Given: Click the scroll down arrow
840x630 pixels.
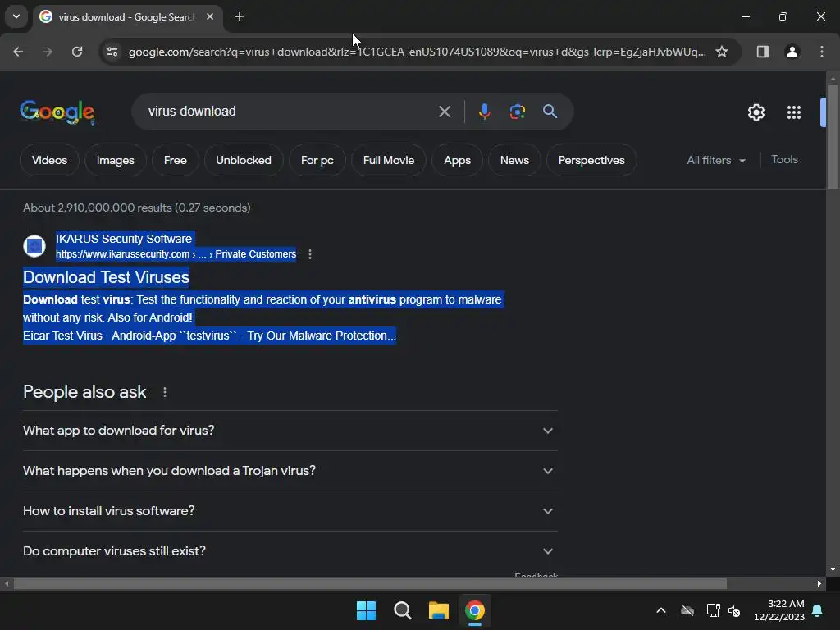Looking at the screenshot, I should [x=833, y=569].
